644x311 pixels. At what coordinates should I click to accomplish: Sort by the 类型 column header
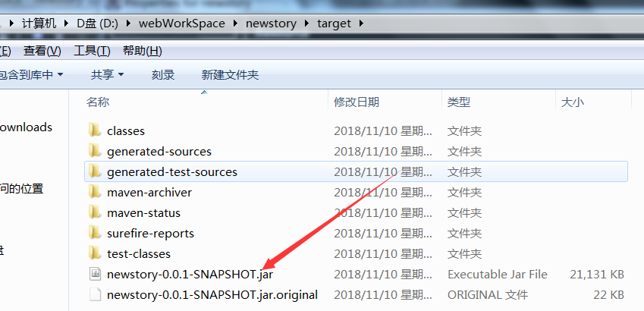459,102
